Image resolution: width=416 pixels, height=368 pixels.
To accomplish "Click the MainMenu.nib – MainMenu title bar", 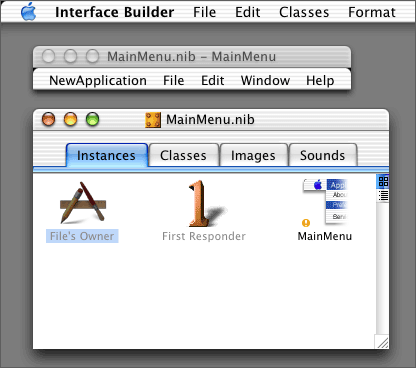I will (x=192, y=57).
